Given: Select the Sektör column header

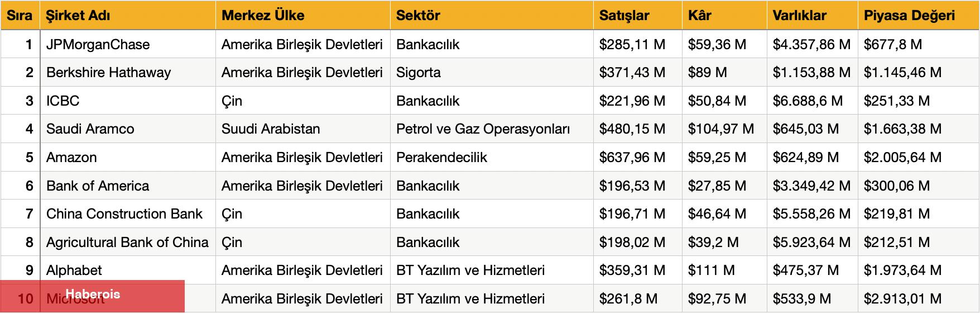Looking at the screenshot, I should [x=418, y=15].
